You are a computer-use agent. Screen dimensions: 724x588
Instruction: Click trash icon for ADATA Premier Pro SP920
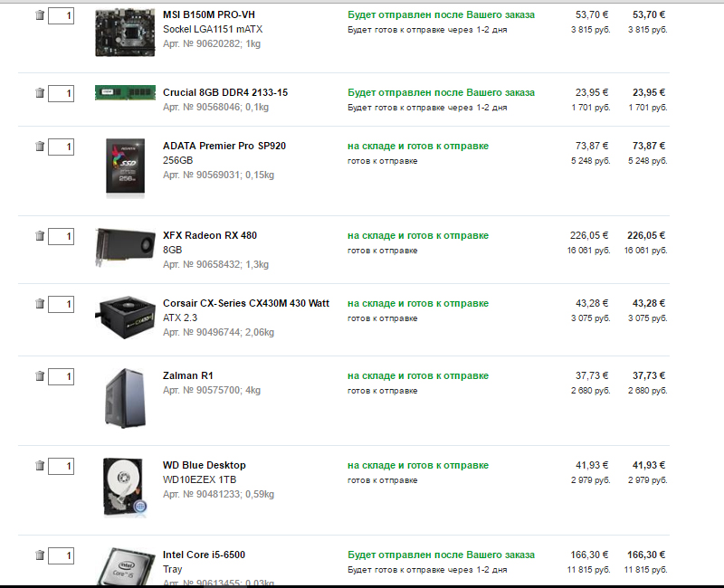click(x=40, y=147)
